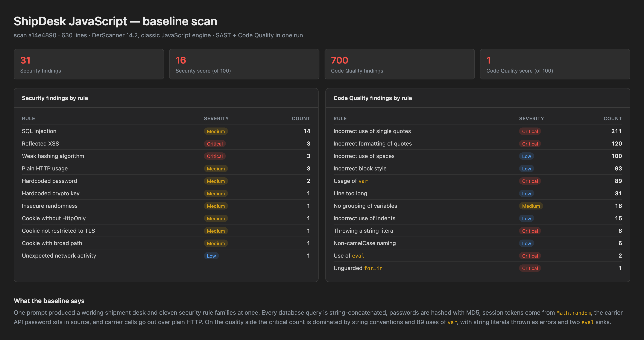Click the Low badge for Unexpected network activity
The image size is (644, 340).
click(211, 256)
